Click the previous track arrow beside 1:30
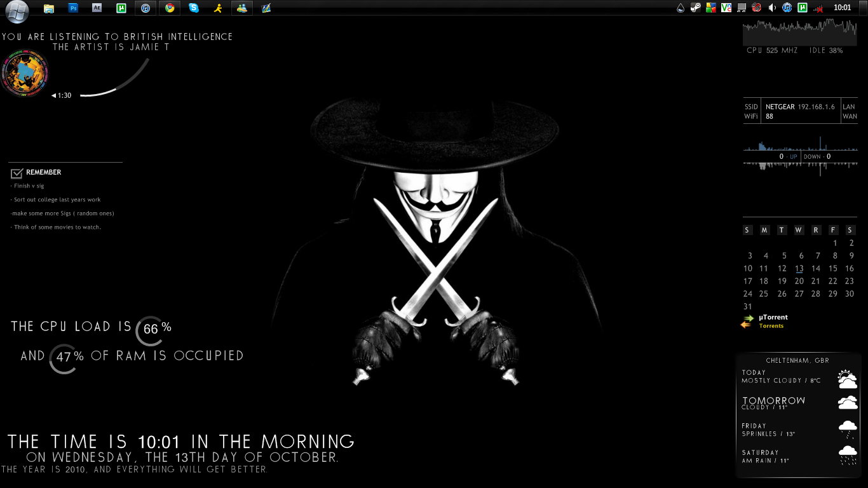Screen dimensions: 868x488 click(54, 96)
